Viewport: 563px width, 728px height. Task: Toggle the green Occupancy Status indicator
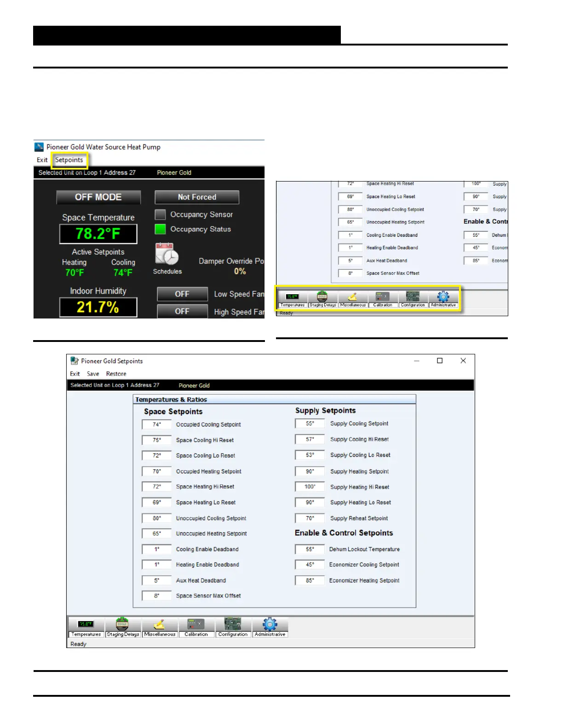coord(160,229)
